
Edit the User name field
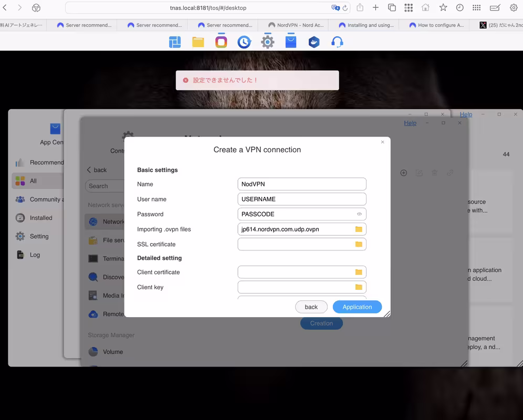click(x=302, y=199)
